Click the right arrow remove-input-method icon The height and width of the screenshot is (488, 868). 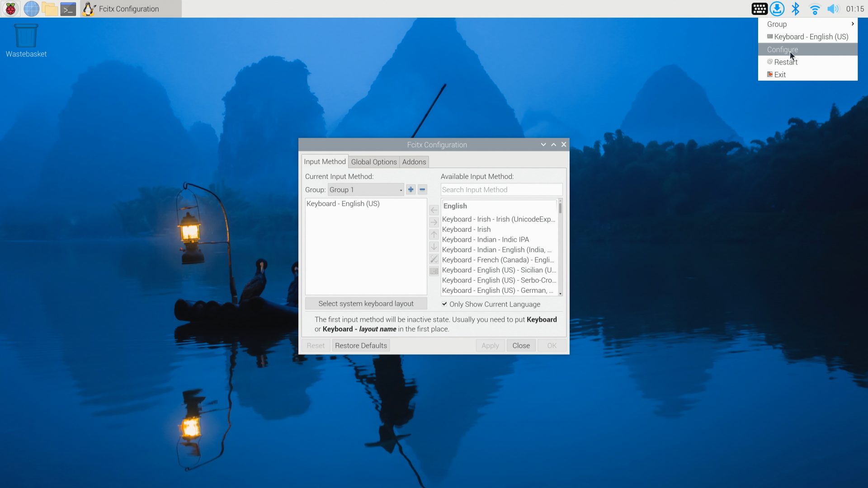click(x=434, y=222)
